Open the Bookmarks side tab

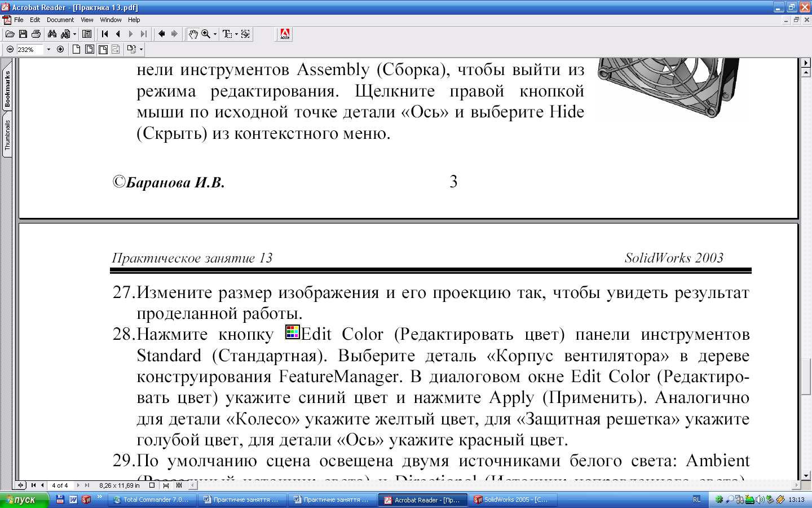(7, 89)
